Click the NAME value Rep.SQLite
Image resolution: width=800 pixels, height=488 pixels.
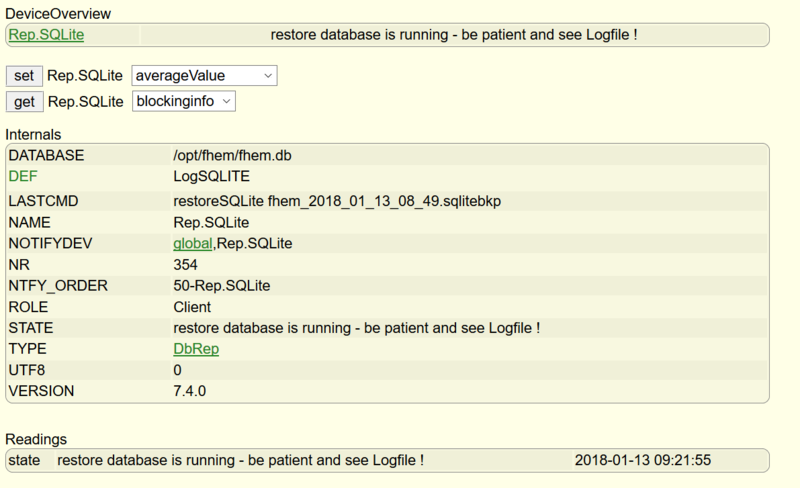point(211,223)
